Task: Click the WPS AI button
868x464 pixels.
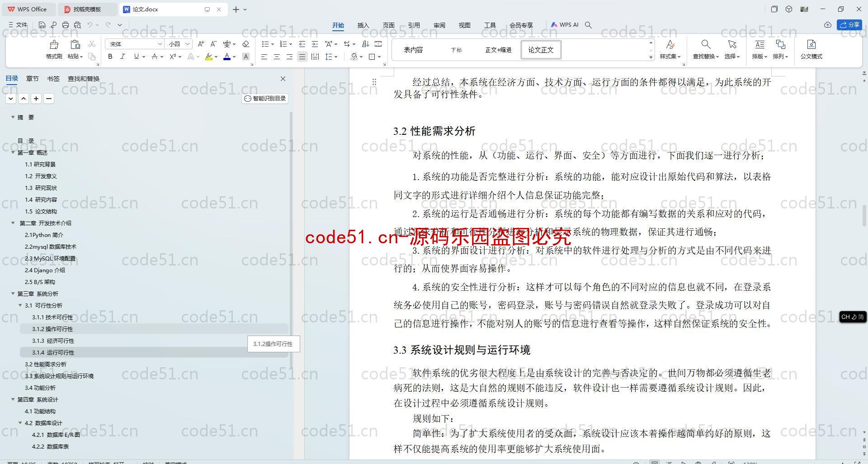Action: click(x=565, y=25)
